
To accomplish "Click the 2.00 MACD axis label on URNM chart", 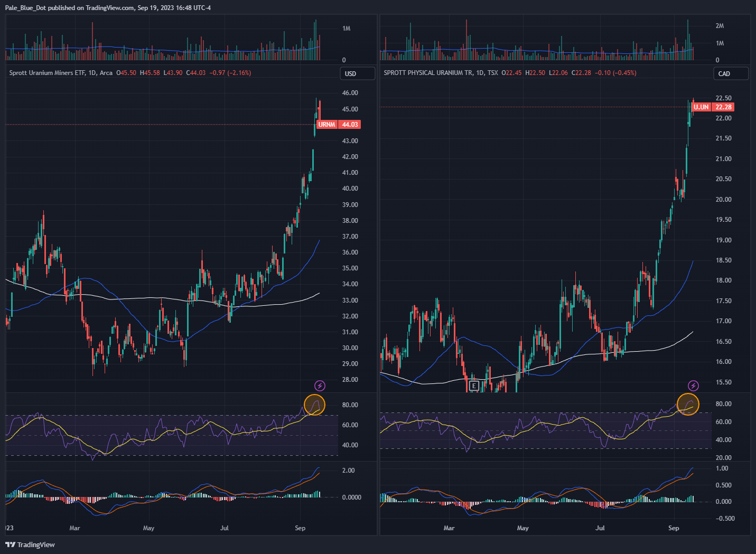I will click(x=348, y=471).
